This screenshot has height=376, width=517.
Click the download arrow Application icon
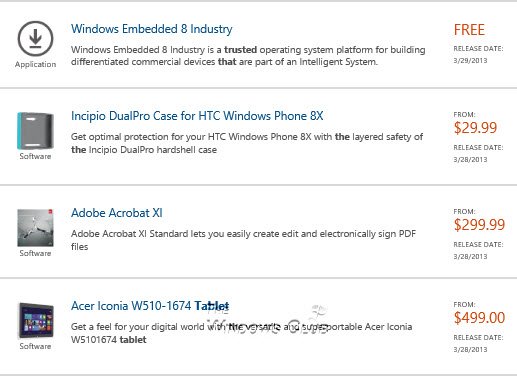(x=35, y=39)
